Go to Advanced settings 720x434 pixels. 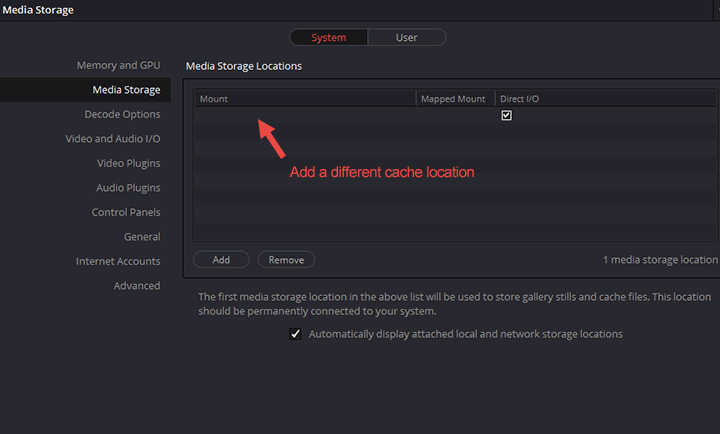click(137, 286)
